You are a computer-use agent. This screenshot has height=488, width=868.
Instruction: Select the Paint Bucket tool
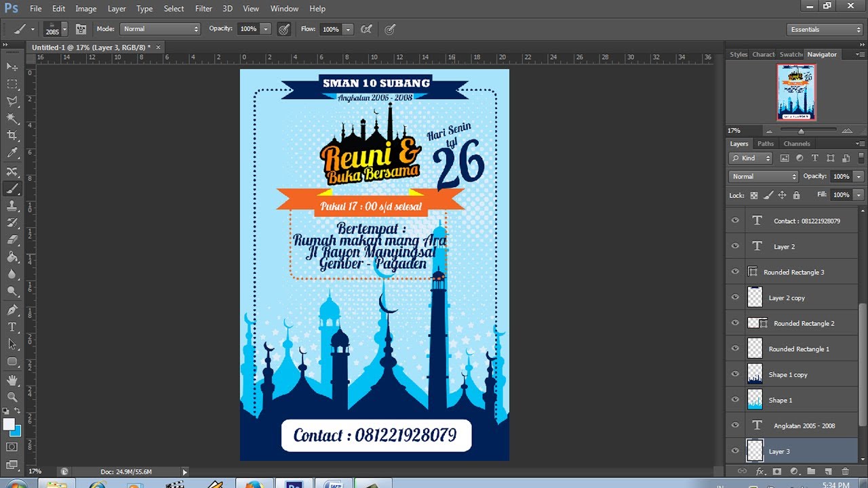[x=12, y=258]
